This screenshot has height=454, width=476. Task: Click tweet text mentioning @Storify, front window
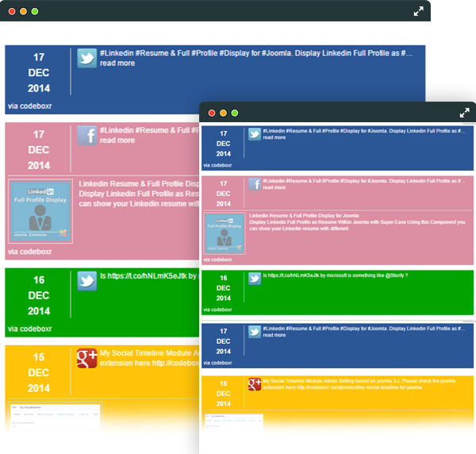[x=336, y=275]
